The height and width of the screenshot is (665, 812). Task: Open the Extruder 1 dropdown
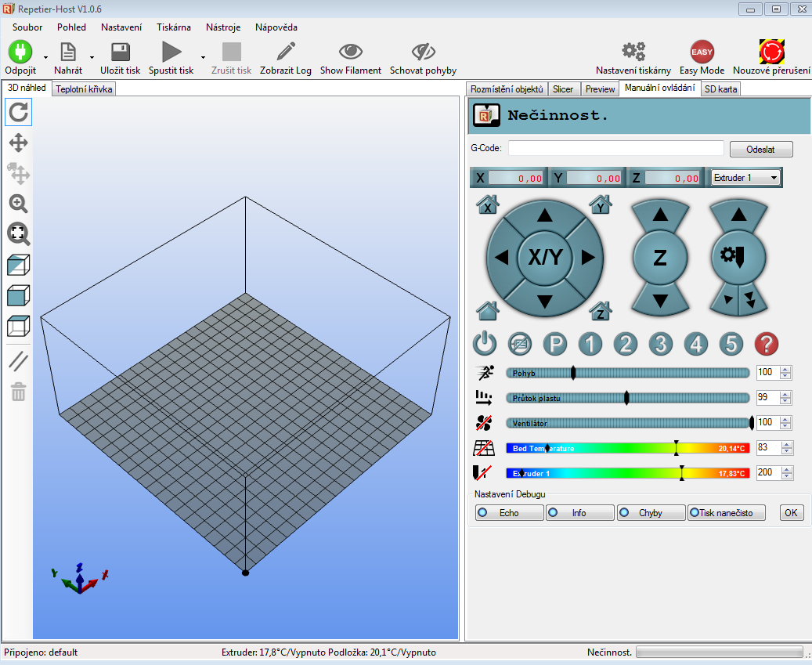click(x=745, y=178)
